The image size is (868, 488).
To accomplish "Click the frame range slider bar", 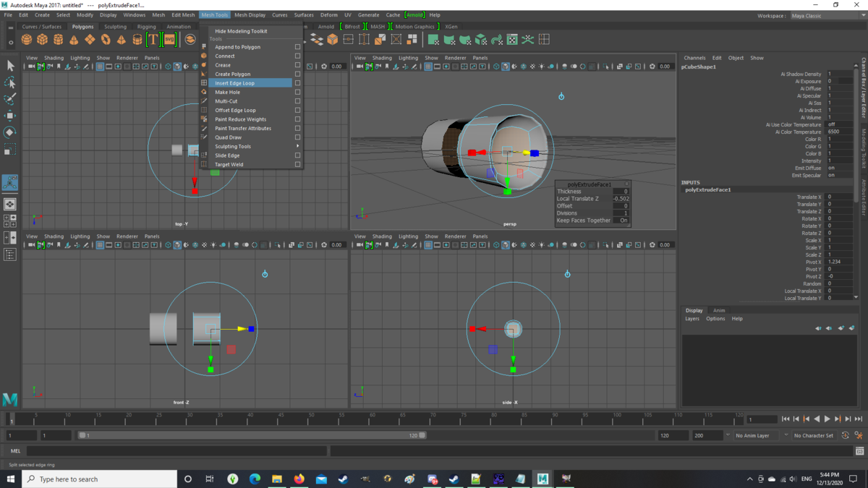I will pos(252,435).
